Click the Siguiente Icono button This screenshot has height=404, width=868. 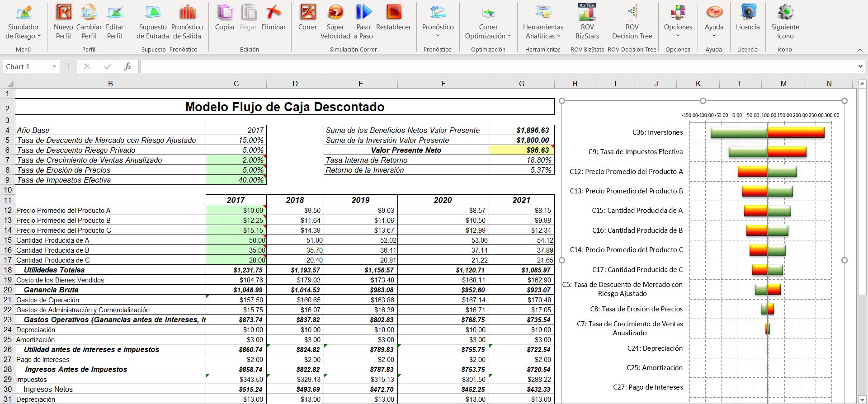pos(785,22)
